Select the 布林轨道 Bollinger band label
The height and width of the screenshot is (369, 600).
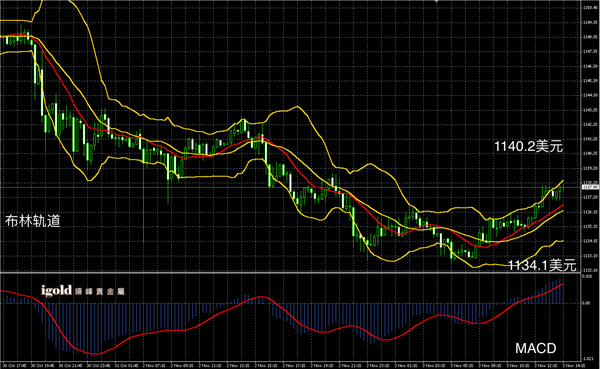click(33, 221)
